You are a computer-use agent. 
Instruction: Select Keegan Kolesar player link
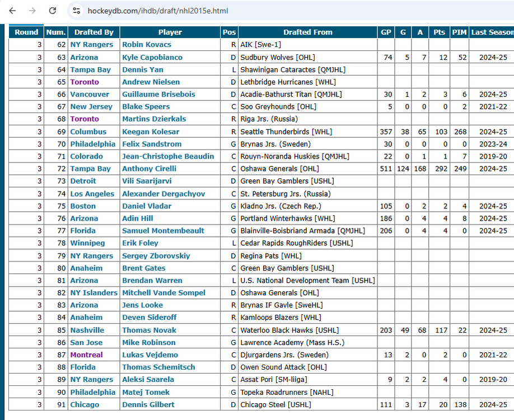click(151, 132)
